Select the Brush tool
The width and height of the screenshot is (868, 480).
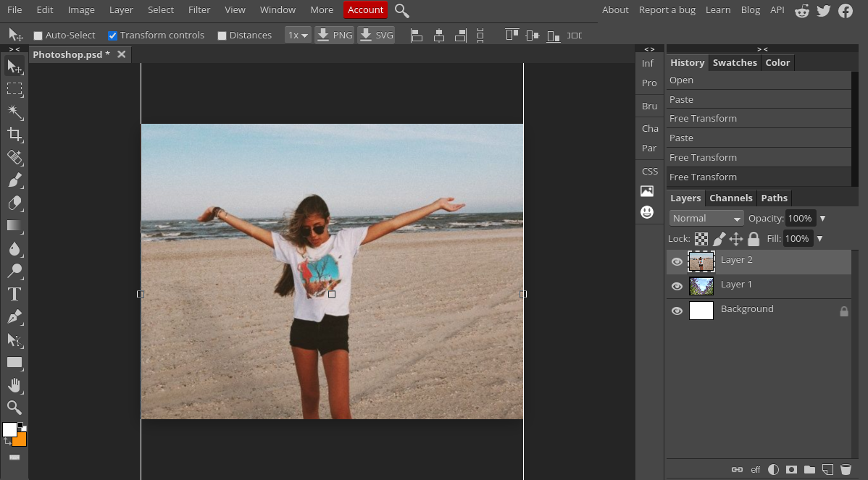point(14,180)
